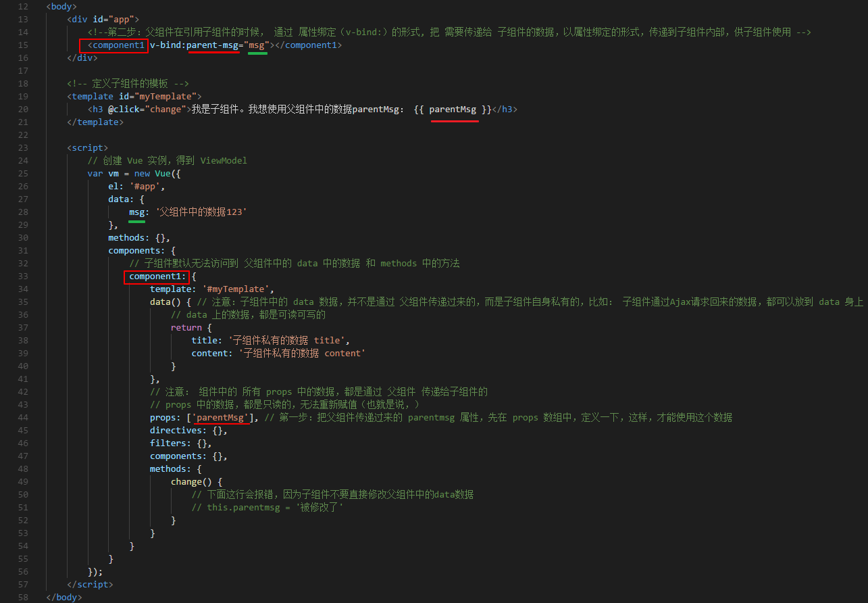The height and width of the screenshot is (603, 868).
Task: Click the parent-msg attribute name
Action: pos(212,45)
